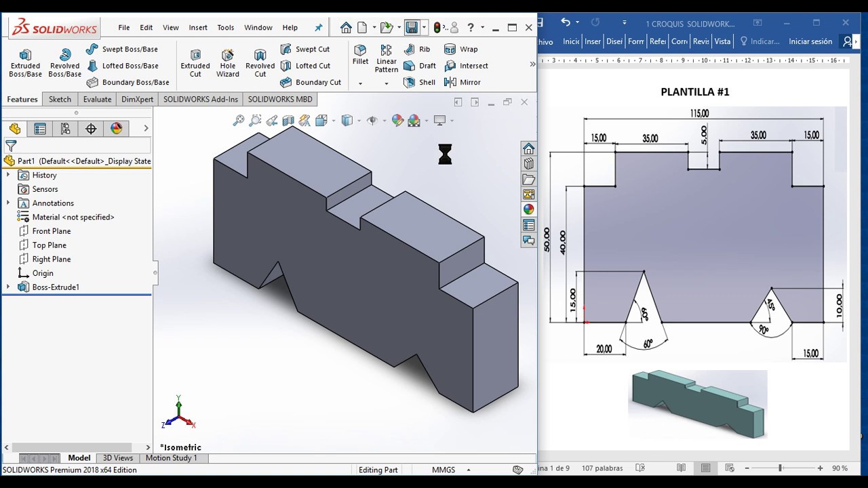Open the Fillet dropdown arrow
The image size is (868, 488).
[x=360, y=83]
